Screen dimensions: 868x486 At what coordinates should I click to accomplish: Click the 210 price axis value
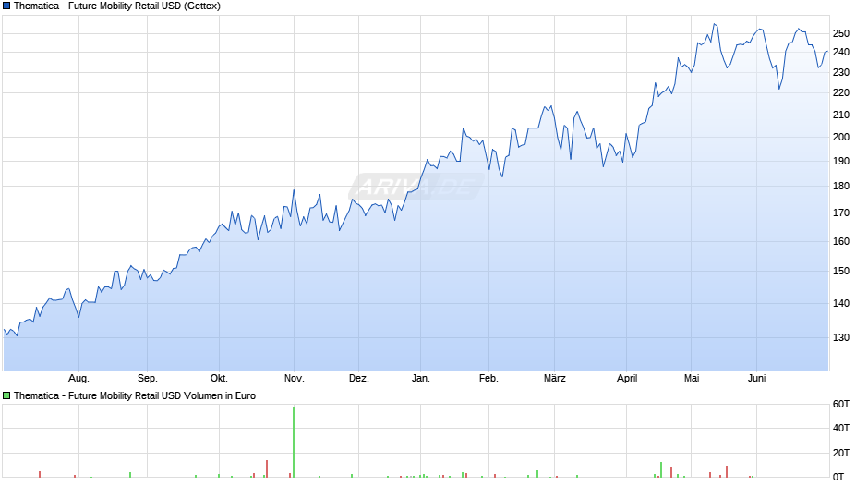coord(841,115)
